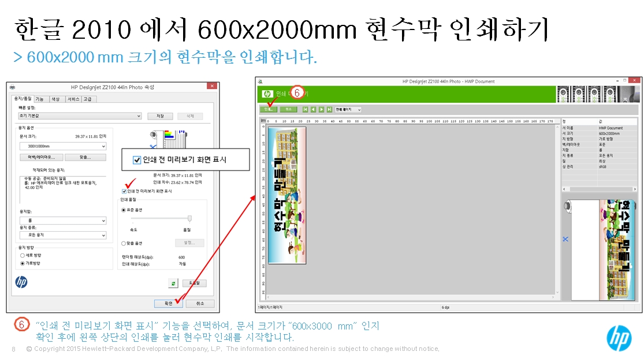
Task: Click the 삭제 button for quick settings
Action: pyautogui.click(x=190, y=116)
